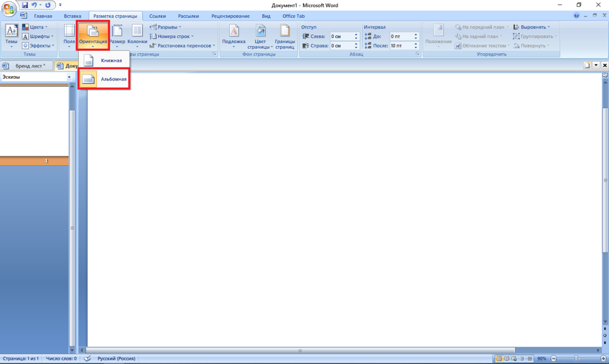
Task: Zoom out with the minus button
Action: pos(553,358)
